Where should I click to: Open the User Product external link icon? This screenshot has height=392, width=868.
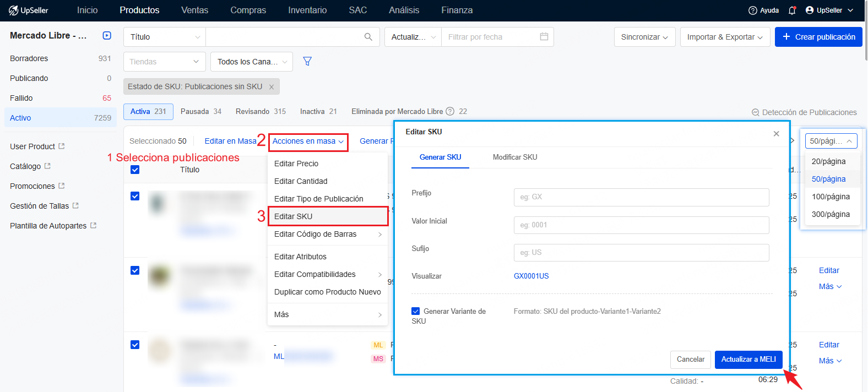click(62, 146)
